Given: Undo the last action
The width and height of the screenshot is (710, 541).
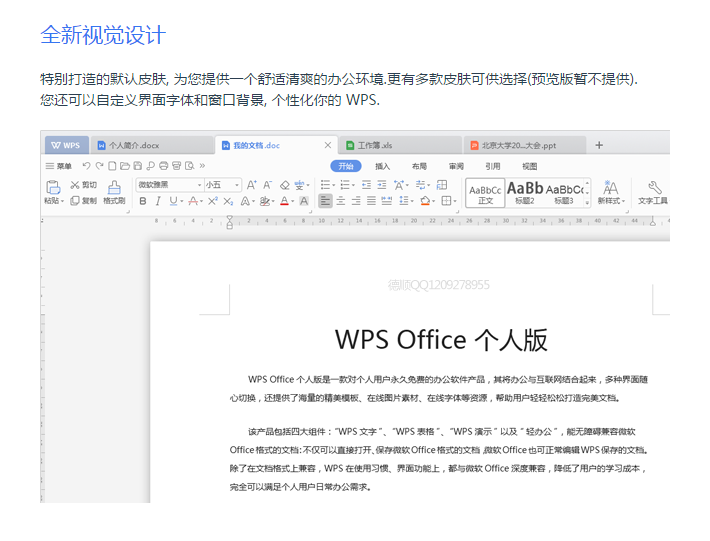Looking at the screenshot, I should pos(86,166).
